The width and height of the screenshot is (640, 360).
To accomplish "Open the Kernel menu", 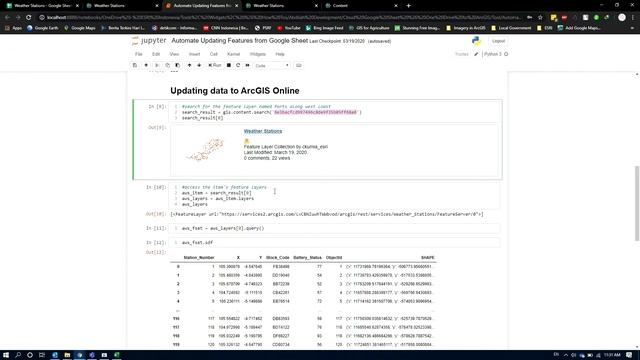I will pyautogui.click(x=233, y=54).
